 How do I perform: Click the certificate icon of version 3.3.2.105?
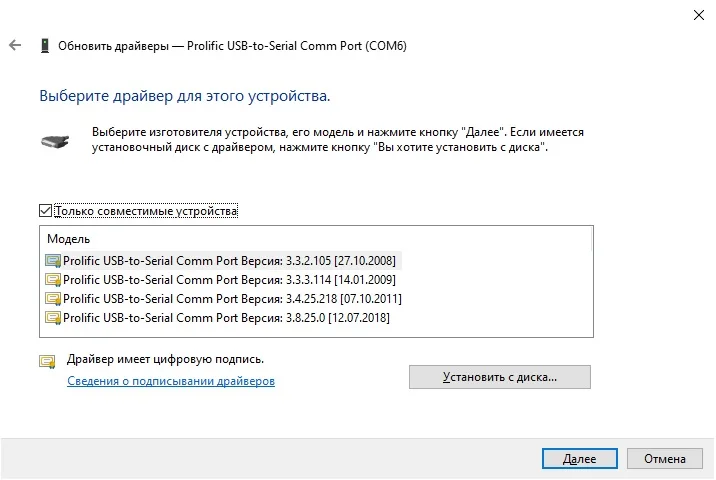[53, 261]
